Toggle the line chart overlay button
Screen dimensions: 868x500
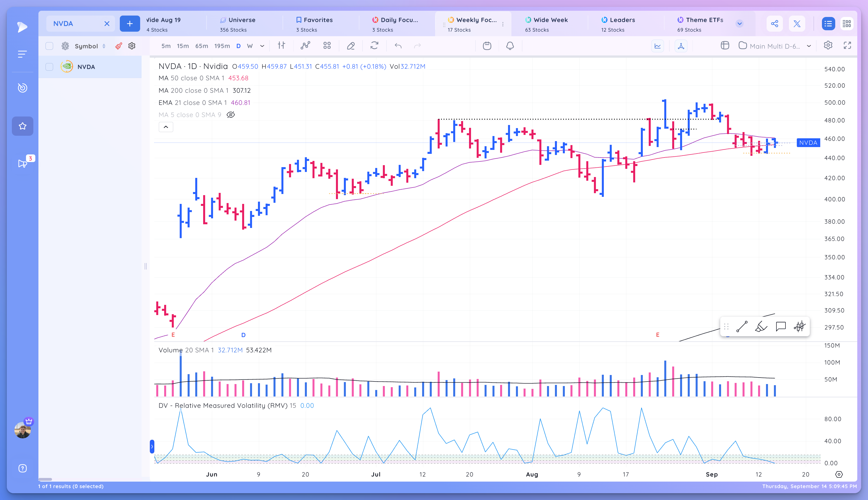click(658, 46)
